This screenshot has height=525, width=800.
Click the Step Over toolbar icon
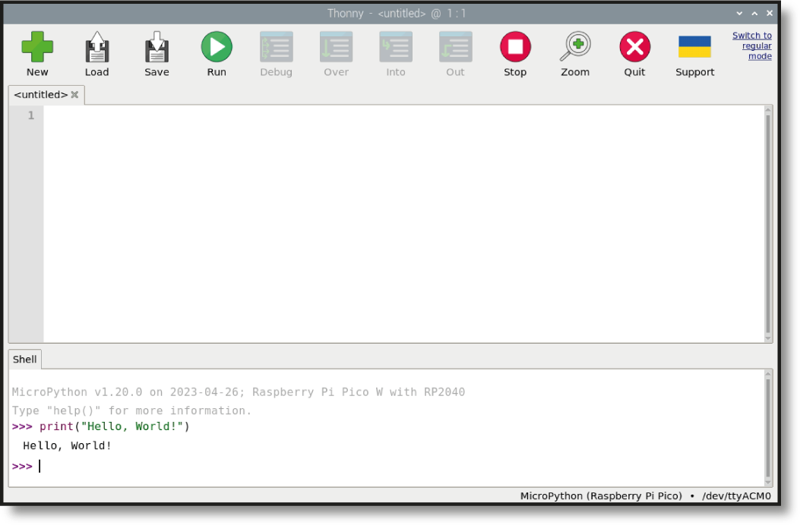pyautogui.click(x=336, y=47)
